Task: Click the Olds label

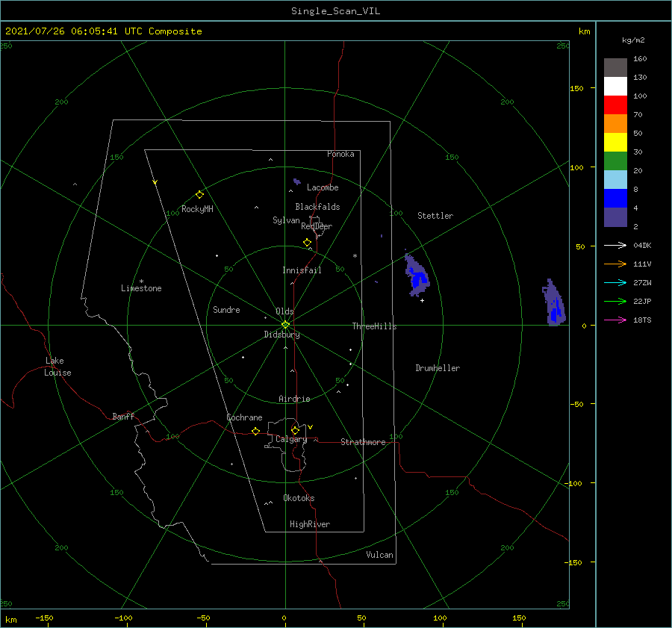Action: tap(284, 311)
